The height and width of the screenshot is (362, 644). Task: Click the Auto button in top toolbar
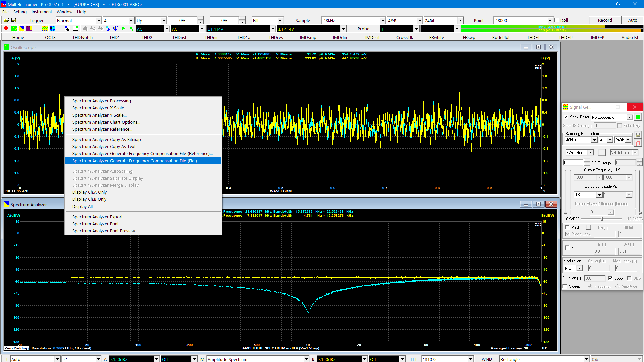(632, 20)
